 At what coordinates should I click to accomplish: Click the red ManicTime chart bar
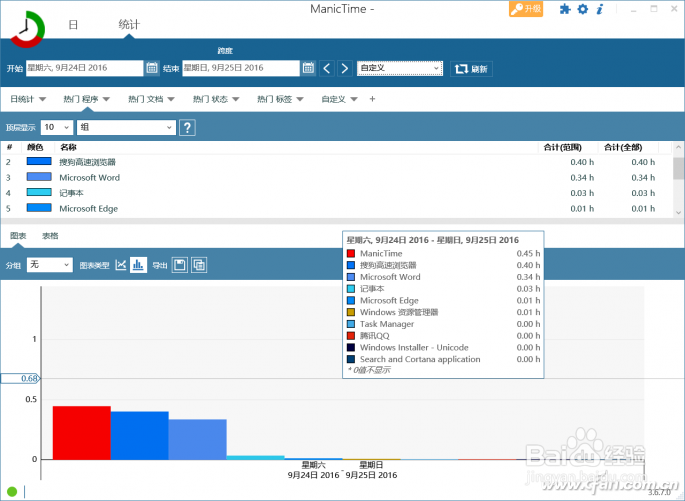(x=82, y=433)
